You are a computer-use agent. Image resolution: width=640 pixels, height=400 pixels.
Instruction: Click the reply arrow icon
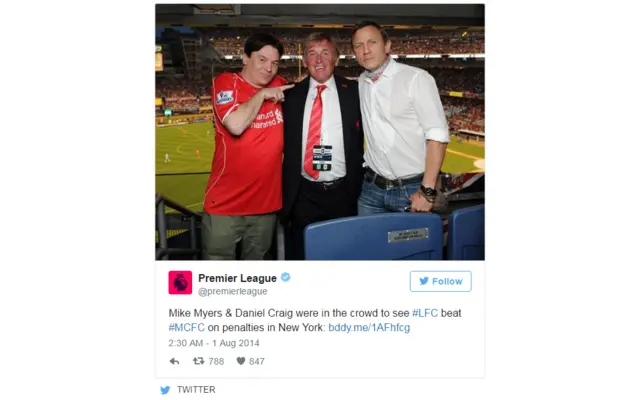[174, 361]
